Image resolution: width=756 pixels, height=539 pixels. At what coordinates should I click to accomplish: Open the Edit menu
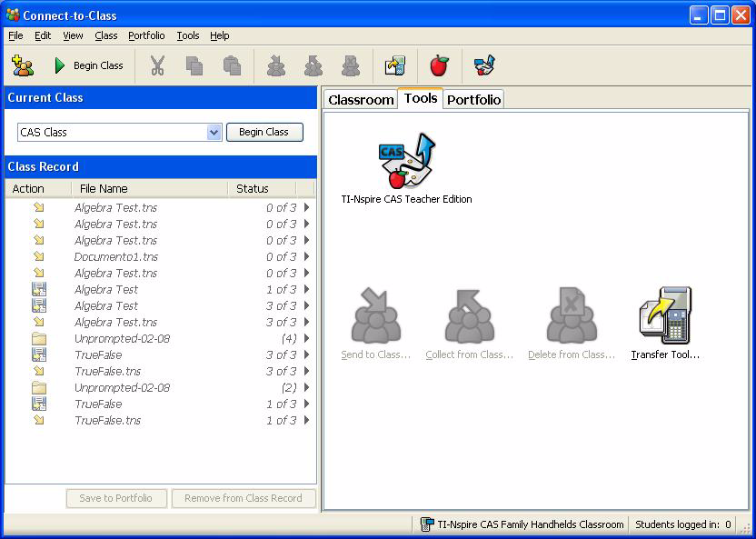coord(43,35)
